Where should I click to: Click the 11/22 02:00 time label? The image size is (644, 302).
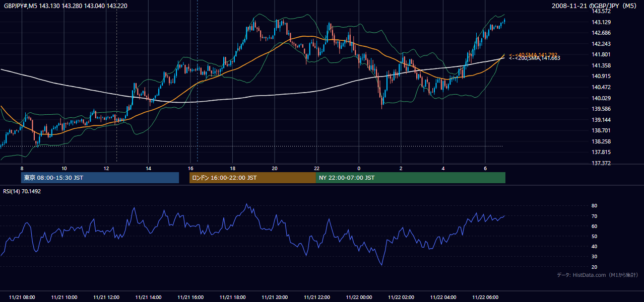(x=401, y=297)
